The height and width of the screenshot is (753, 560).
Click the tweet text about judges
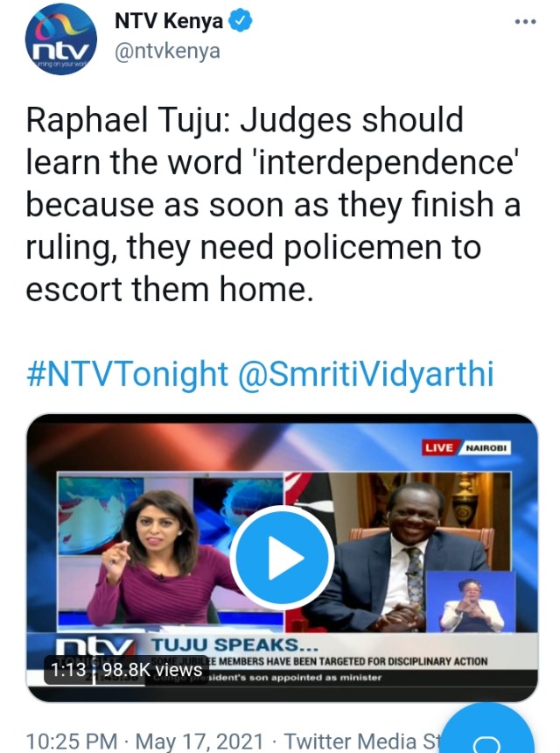(273, 204)
